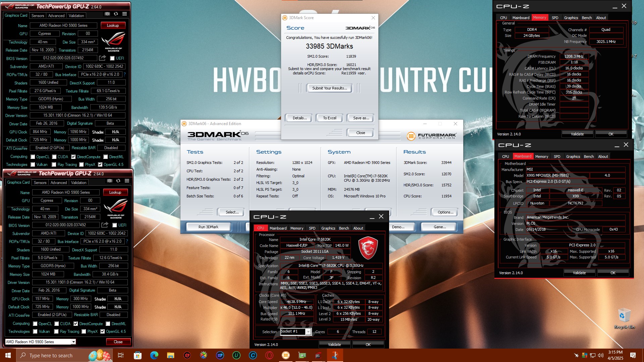Switch to 3DMark06 orange taskbar icon
This screenshot has width=644, height=362.
click(285, 355)
